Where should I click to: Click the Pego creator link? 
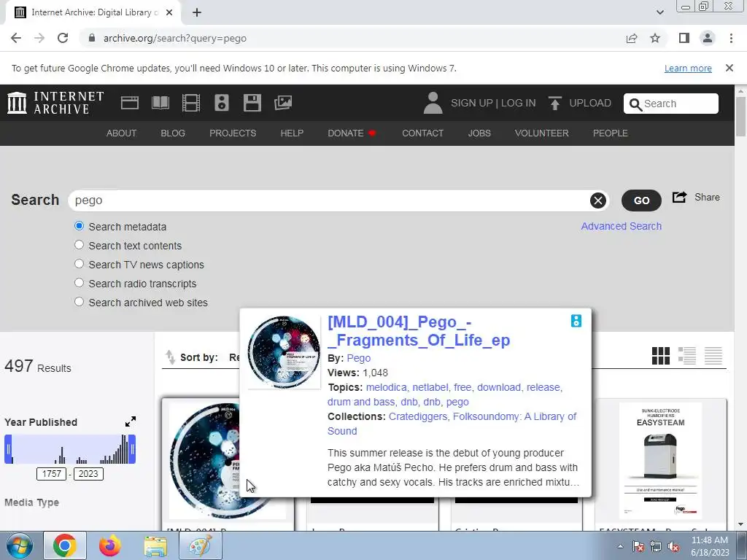tap(359, 358)
